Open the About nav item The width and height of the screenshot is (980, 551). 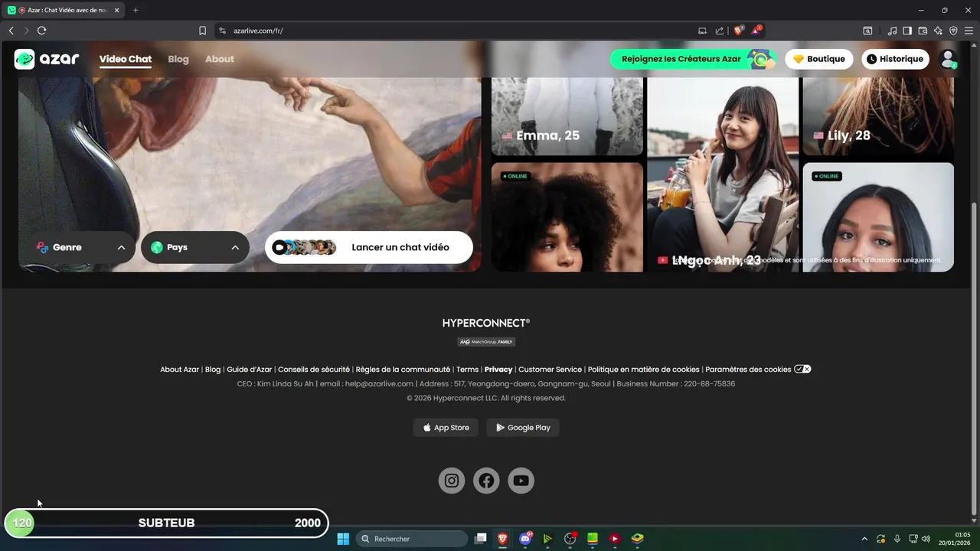point(220,59)
